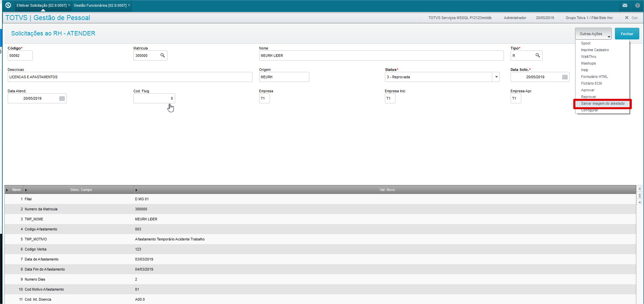Select Fichário ECM menu entry
The height and width of the screenshot is (304, 644).
pyautogui.click(x=591, y=83)
